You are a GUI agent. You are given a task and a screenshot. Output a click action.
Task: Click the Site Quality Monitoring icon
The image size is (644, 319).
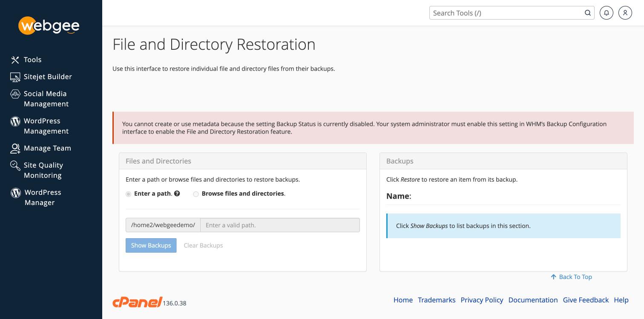coord(15,165)
